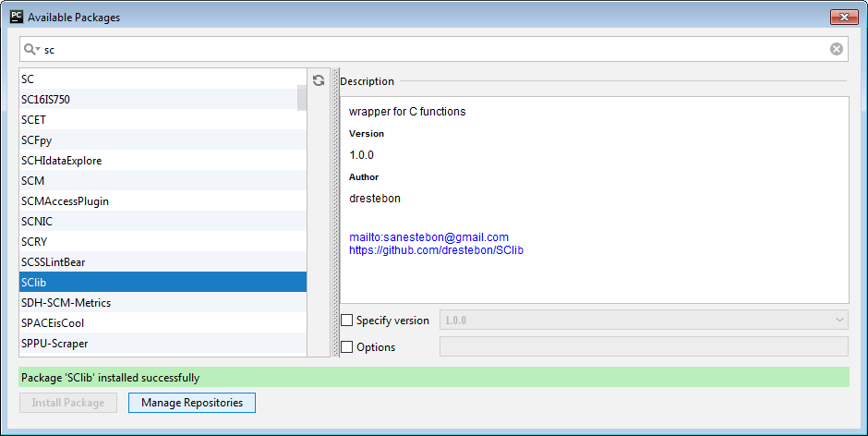The width and height of the screenshot is (868, 436).
Task: Click the 'wrapper for C functions' description text
Action: (407, 112)
